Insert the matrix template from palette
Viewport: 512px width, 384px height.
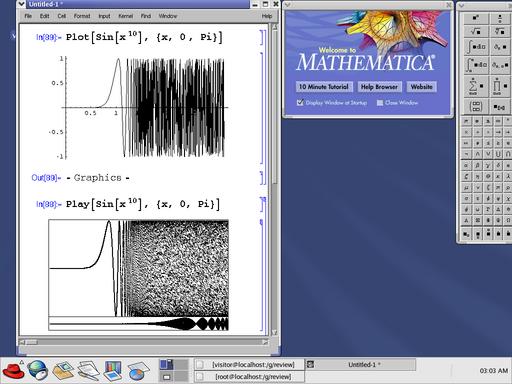point(476,106)
